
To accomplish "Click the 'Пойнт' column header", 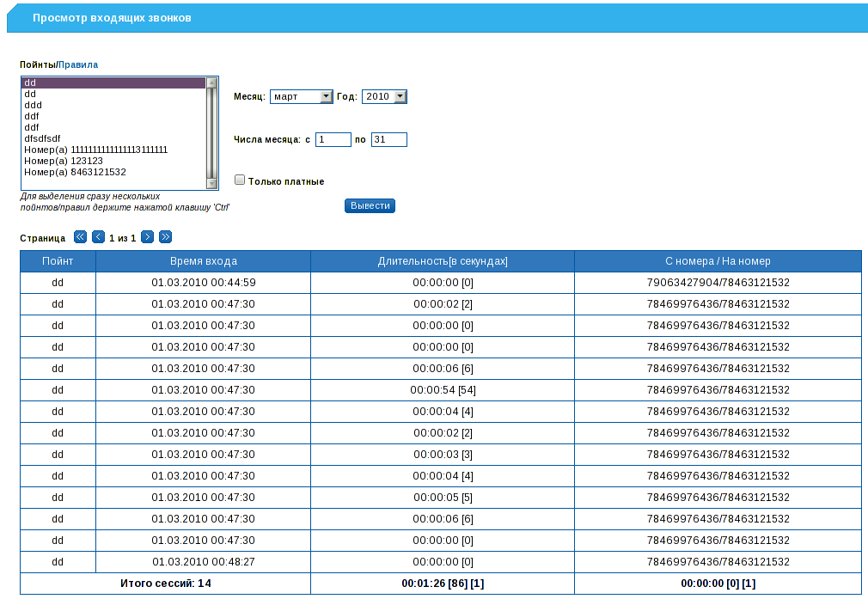I will tap(58, 261).
